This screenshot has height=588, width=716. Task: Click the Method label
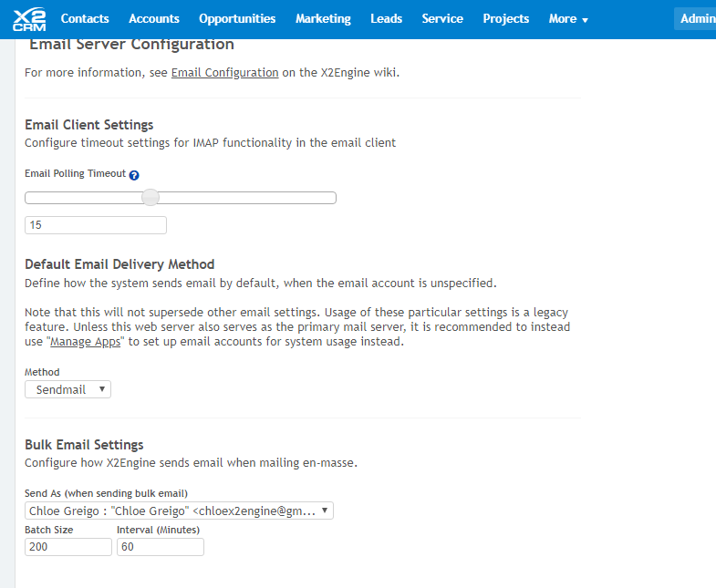[42, 372]
